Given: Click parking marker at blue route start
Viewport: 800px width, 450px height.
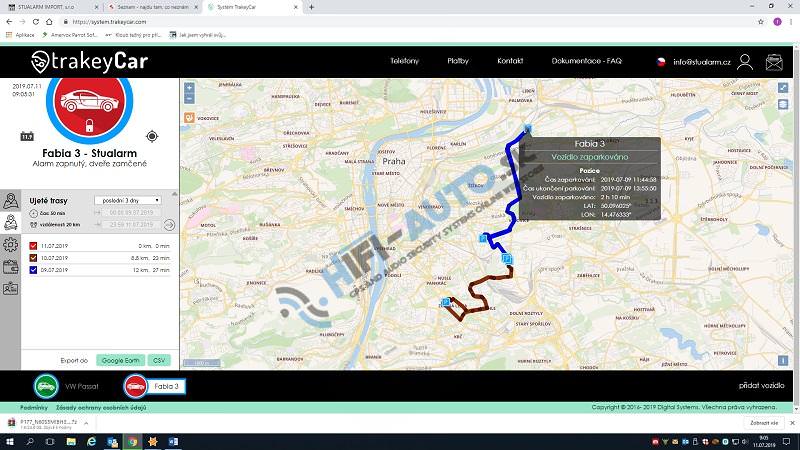Looking at the screenshot, I should 528,129.
